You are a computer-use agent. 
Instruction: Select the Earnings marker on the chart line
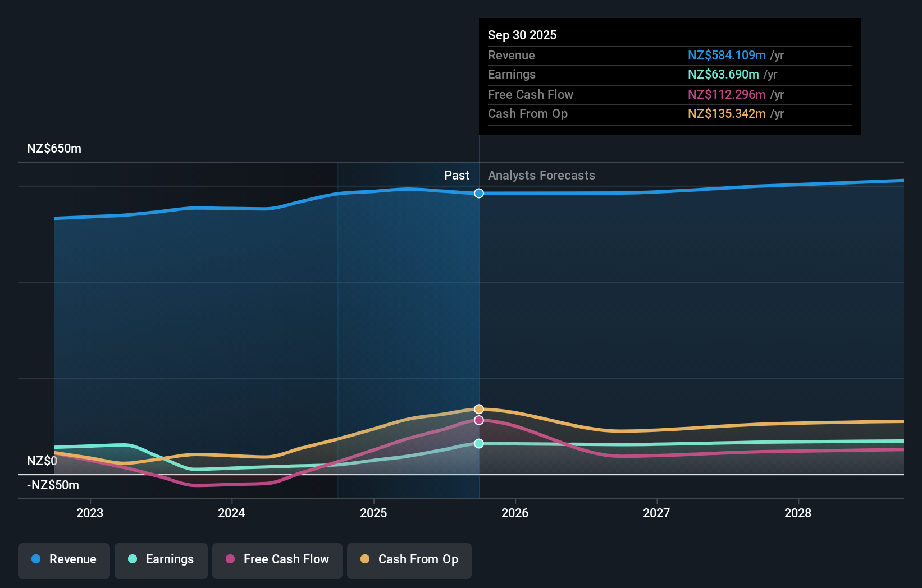(x=478, y=444)
